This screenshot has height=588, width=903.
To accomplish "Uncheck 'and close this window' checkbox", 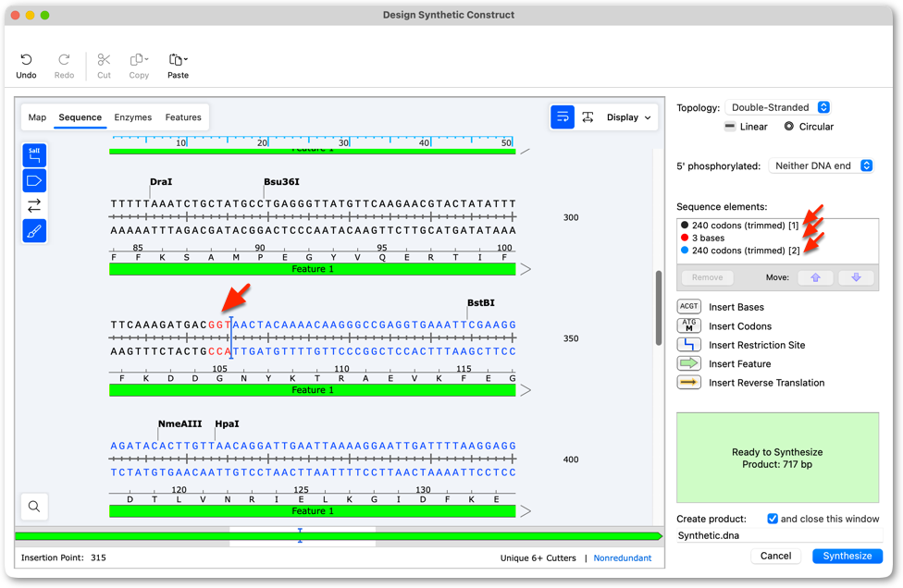I will point(773,519).
